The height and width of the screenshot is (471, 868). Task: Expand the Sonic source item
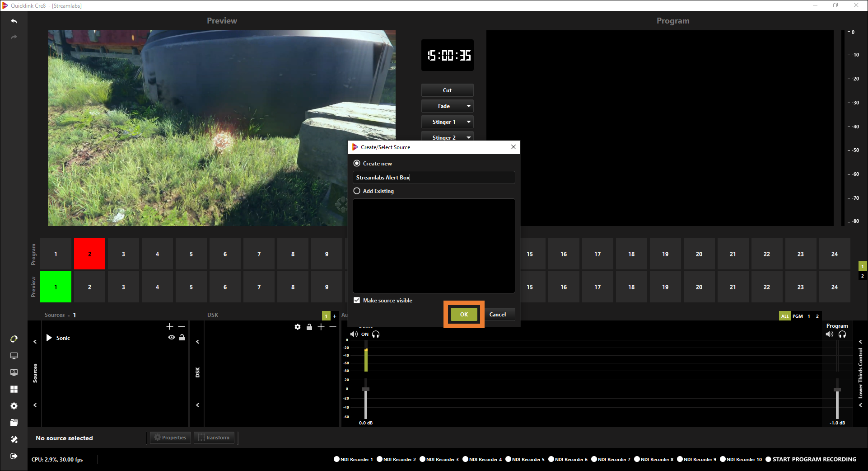[49, 338]
